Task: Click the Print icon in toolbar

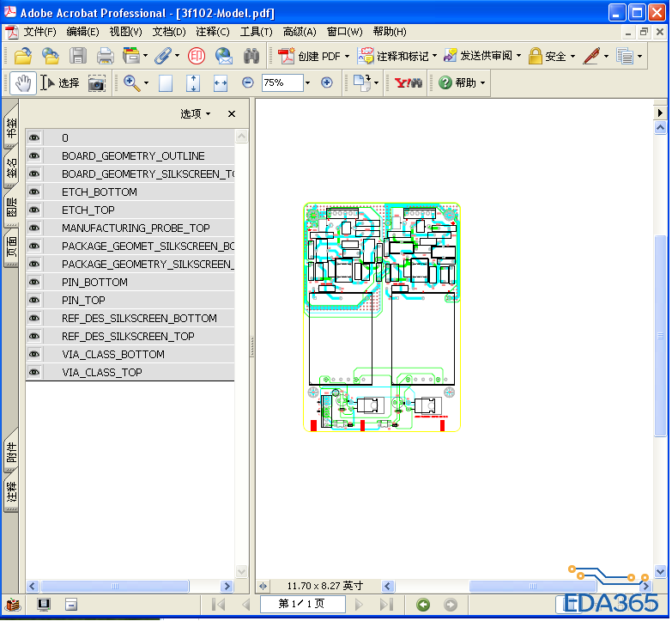Action: pos(105,57)
